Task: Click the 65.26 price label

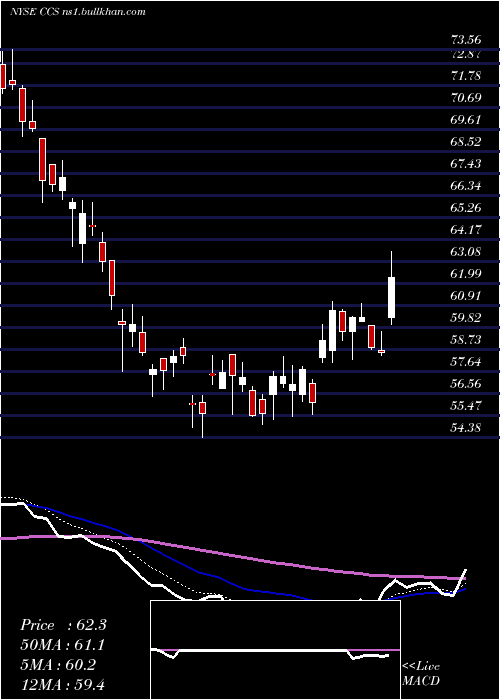Action: (466, 208)
